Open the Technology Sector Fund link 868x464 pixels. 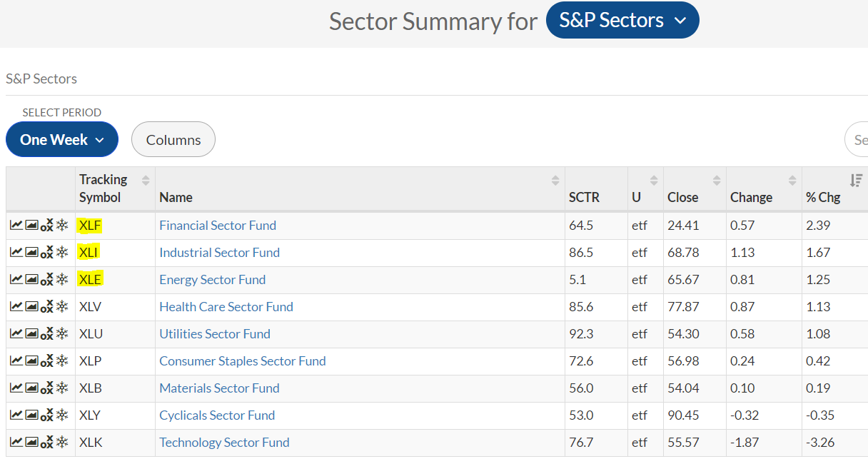[224, 443]
